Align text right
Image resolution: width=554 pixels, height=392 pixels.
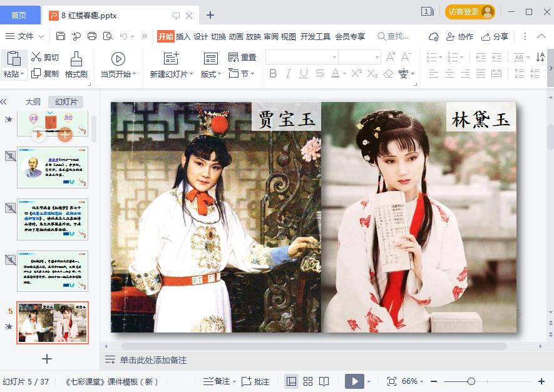tap(465, 73)
